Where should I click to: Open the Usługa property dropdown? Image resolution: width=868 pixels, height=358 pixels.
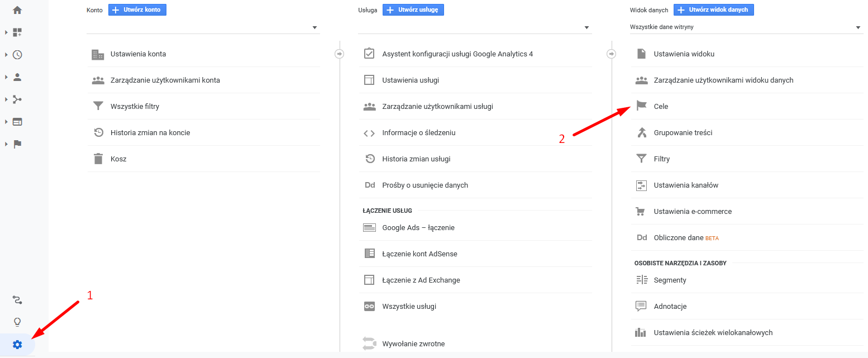475,27
